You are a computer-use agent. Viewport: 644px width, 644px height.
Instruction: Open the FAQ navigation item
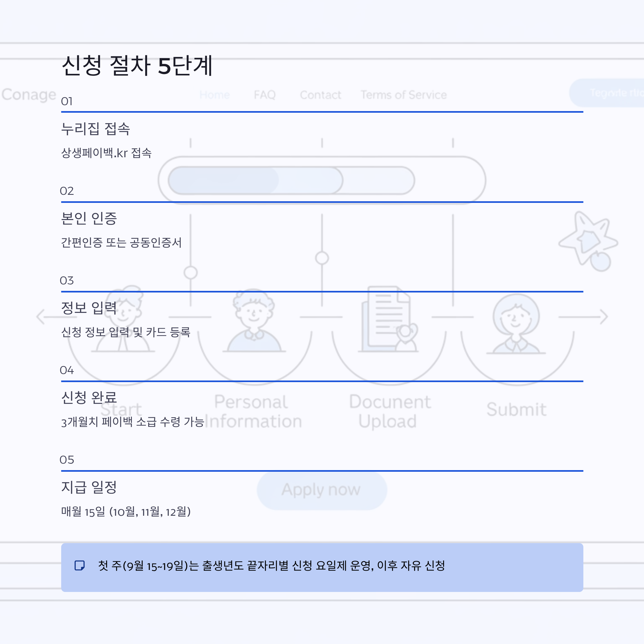[265, 95]
